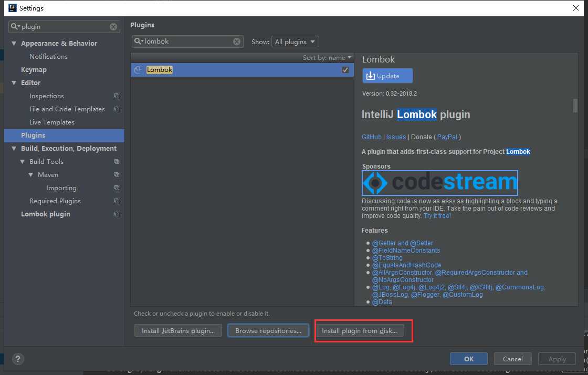The width and height of the screenshot is (588, 375).
Task: Open the @Getter and @Setter feature link
Action: (x=402, y=243)
